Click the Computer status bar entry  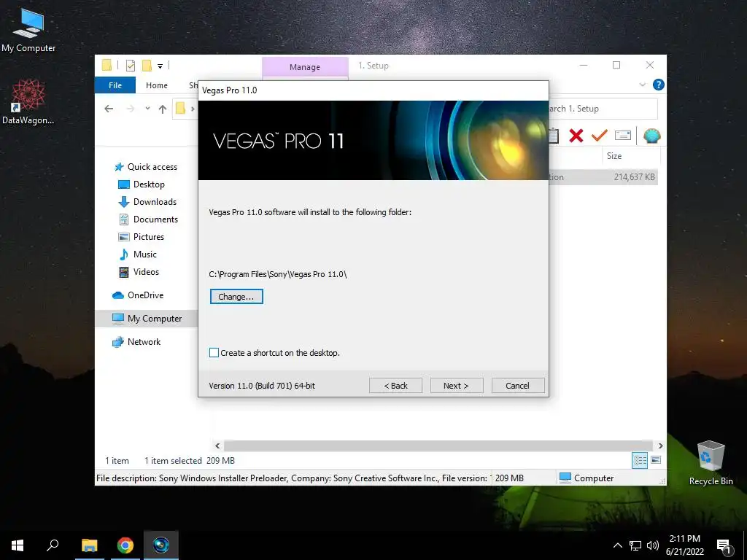(587, 478)
